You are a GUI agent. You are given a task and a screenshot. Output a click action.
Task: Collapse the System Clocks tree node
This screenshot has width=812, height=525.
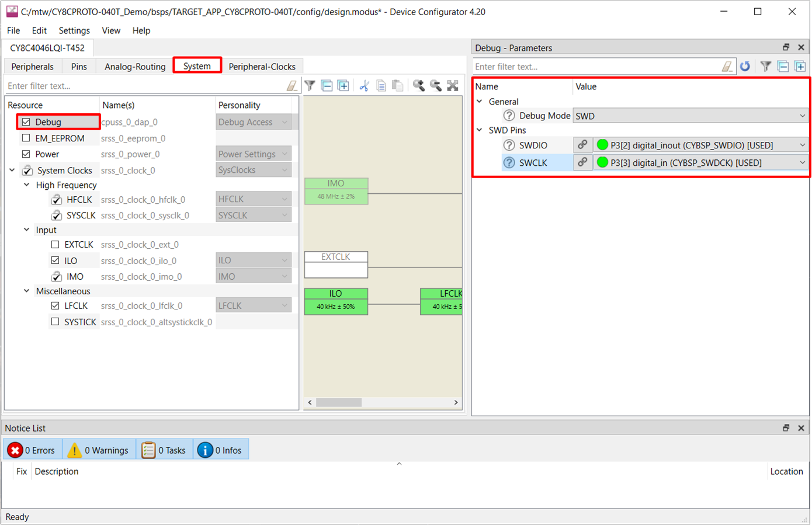tap(12, 171)
